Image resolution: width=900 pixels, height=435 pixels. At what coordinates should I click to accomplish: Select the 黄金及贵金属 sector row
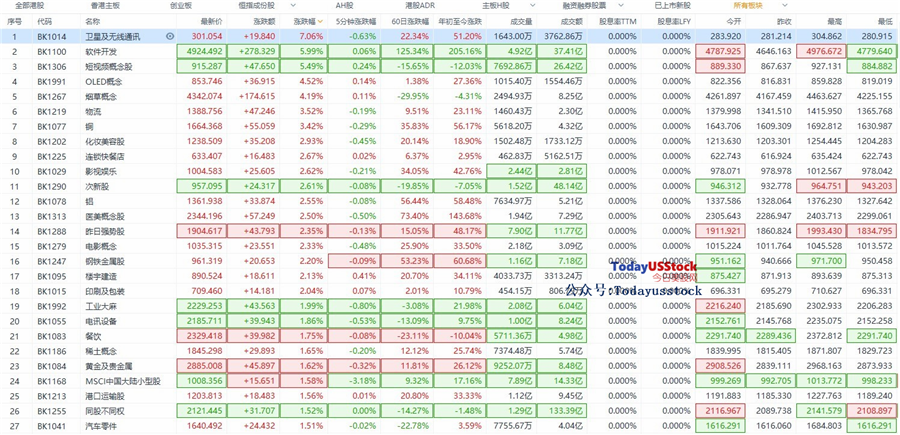pyautogui.click(x=450, y=366)
